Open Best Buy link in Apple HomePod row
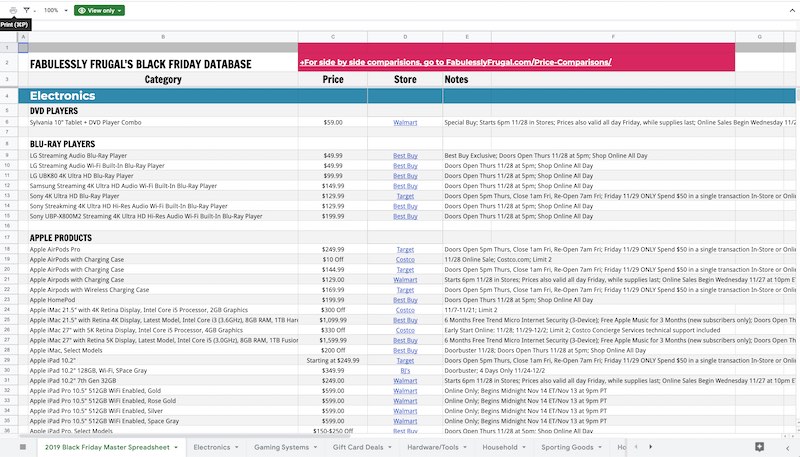 tap(405, 300)
